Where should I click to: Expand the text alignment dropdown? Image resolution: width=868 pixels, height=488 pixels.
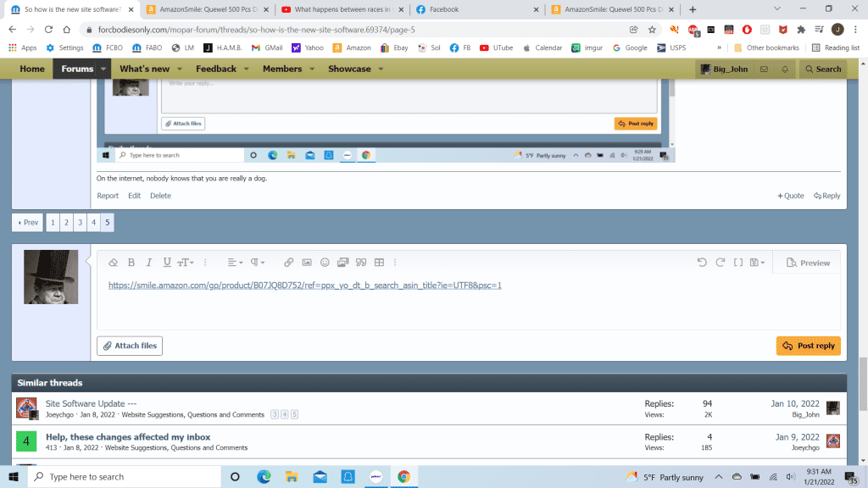pyautogui.click(x=236, y=263)
